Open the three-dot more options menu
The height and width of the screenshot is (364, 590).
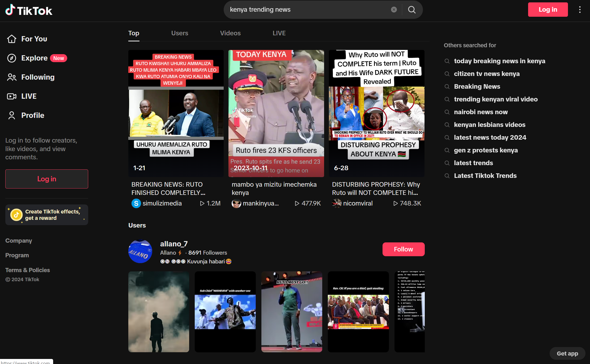pos(580,10)
